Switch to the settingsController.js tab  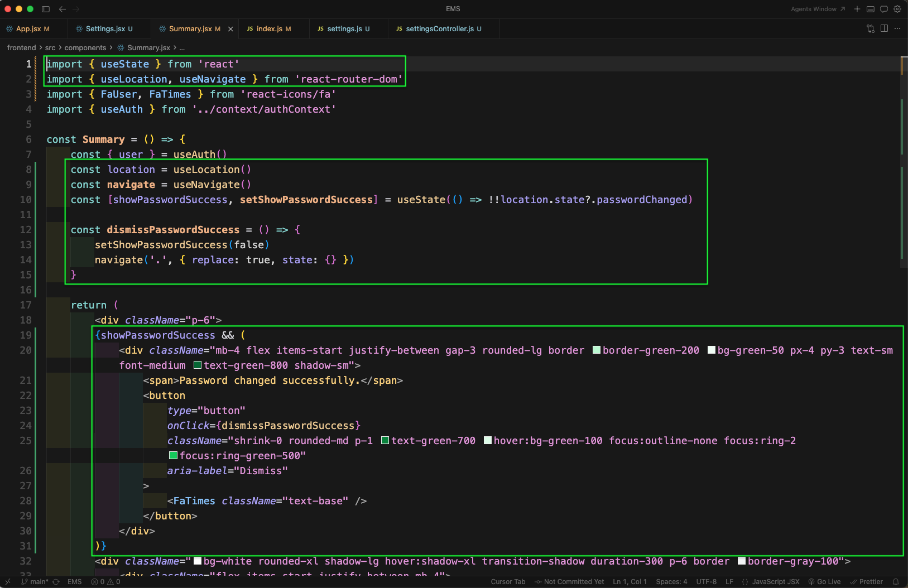click(439, 28)
